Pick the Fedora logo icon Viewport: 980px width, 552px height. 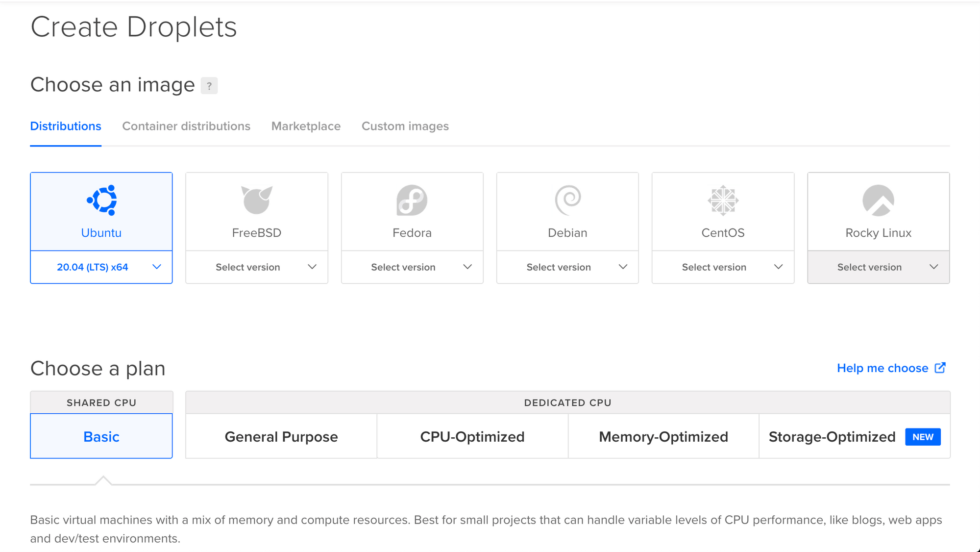coord(412,200)
